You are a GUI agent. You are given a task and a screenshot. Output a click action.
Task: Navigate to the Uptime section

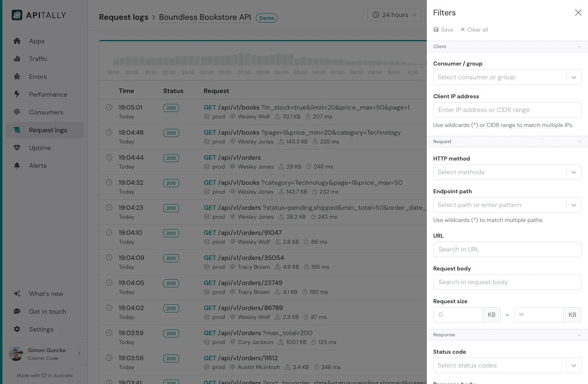click(40, 148)
